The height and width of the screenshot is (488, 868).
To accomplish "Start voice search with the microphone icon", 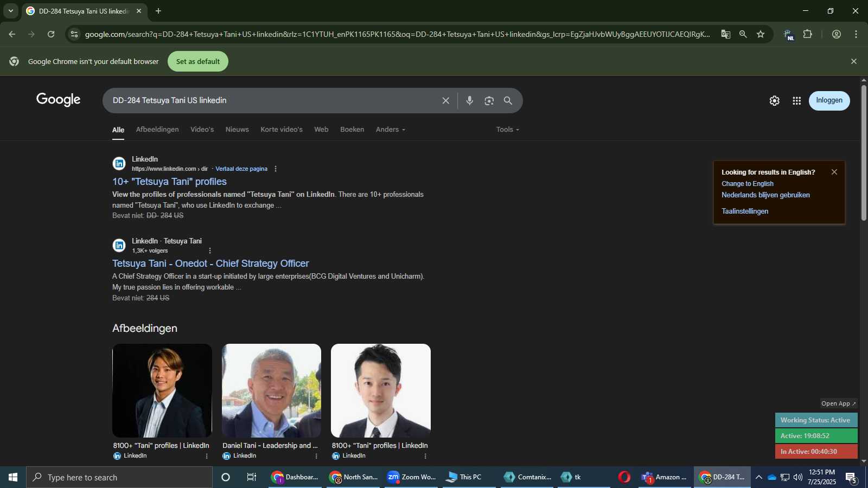I will (469, 101).
